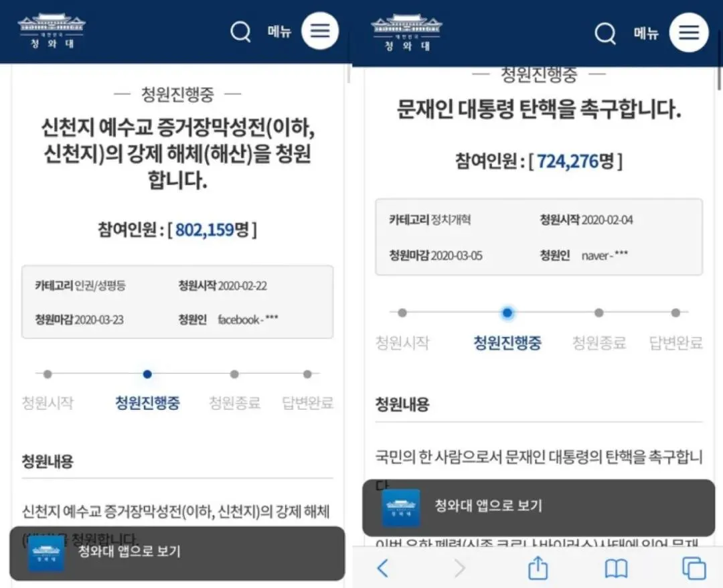Click category value 정치개혁
Image resolution: width=723 pixels, height=588 pixels.
tap(451, 220)
